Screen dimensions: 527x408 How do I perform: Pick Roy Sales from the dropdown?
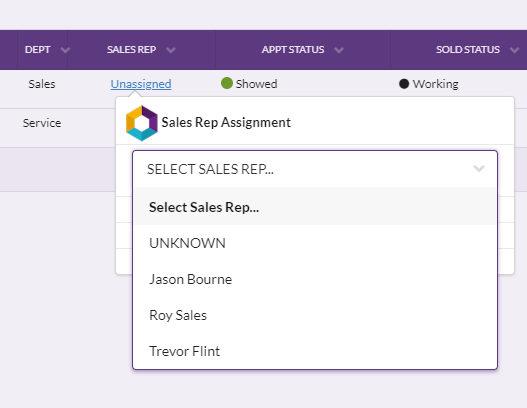[315, 315]
